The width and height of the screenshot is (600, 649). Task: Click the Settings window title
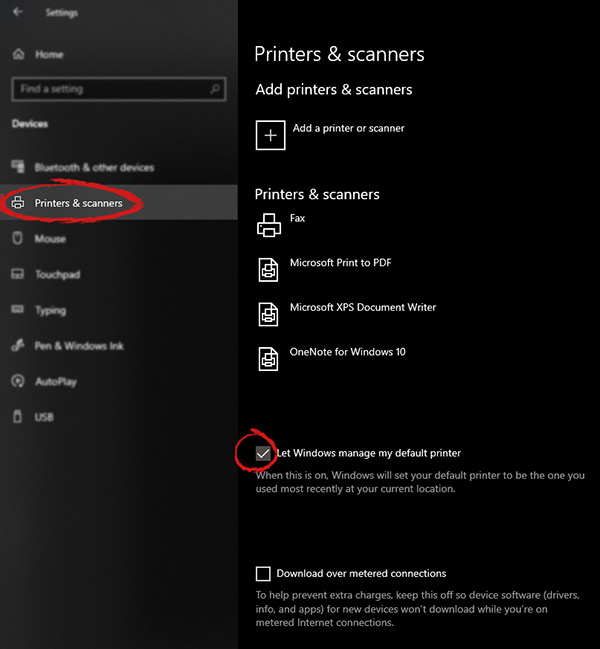(62, 13)
